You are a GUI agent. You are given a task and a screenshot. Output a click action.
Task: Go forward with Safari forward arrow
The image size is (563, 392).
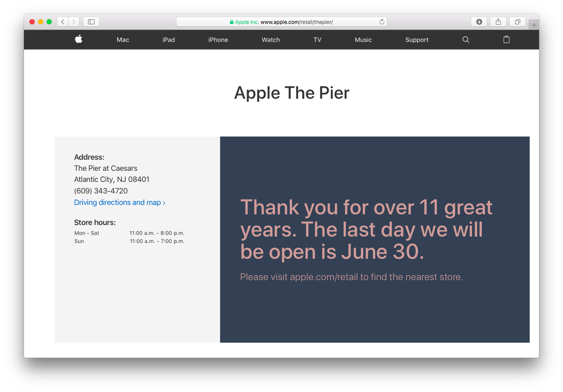[x=74, y=22]
